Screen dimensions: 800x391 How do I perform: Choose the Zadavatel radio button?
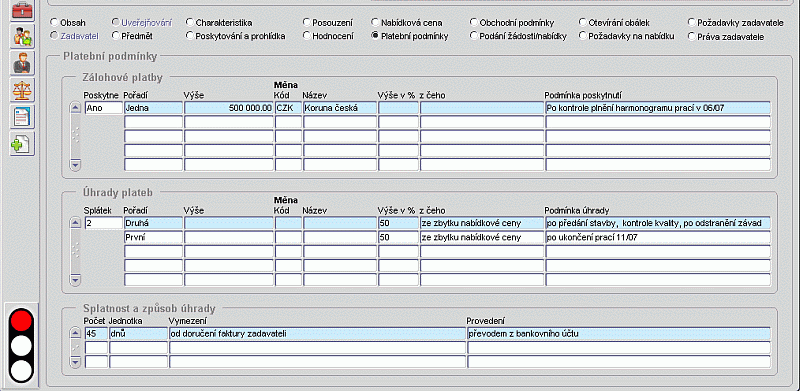(54, 36)
